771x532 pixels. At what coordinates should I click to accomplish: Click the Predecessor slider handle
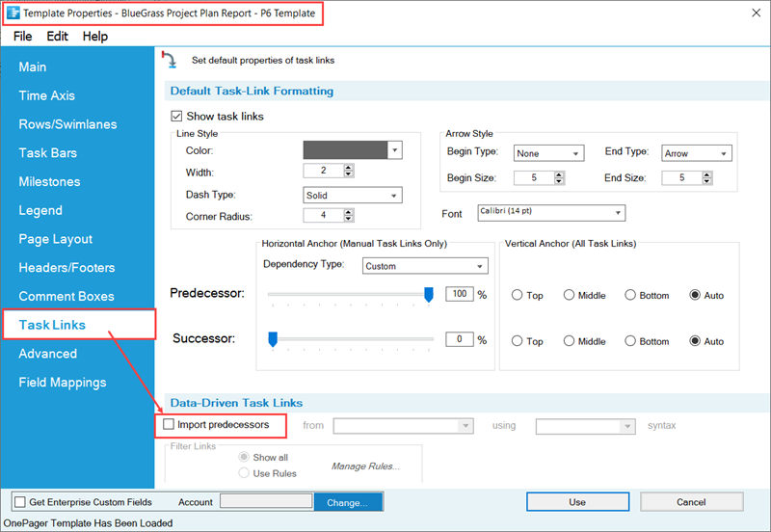(x=429, y=295)
